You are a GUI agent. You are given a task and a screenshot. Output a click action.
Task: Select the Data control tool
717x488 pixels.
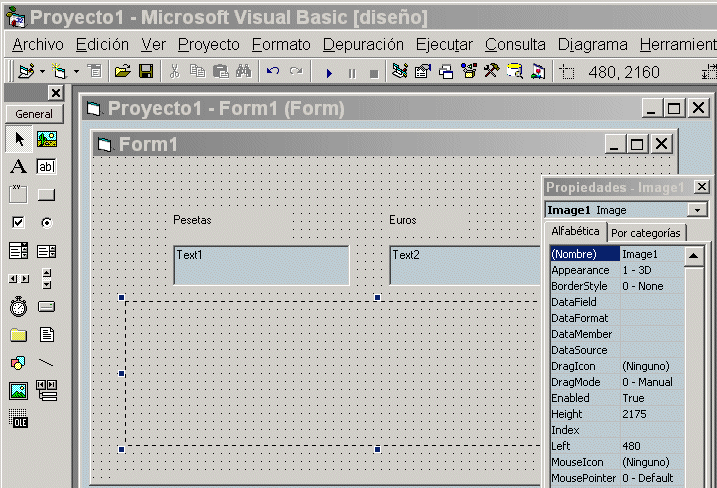click(47, 391)
